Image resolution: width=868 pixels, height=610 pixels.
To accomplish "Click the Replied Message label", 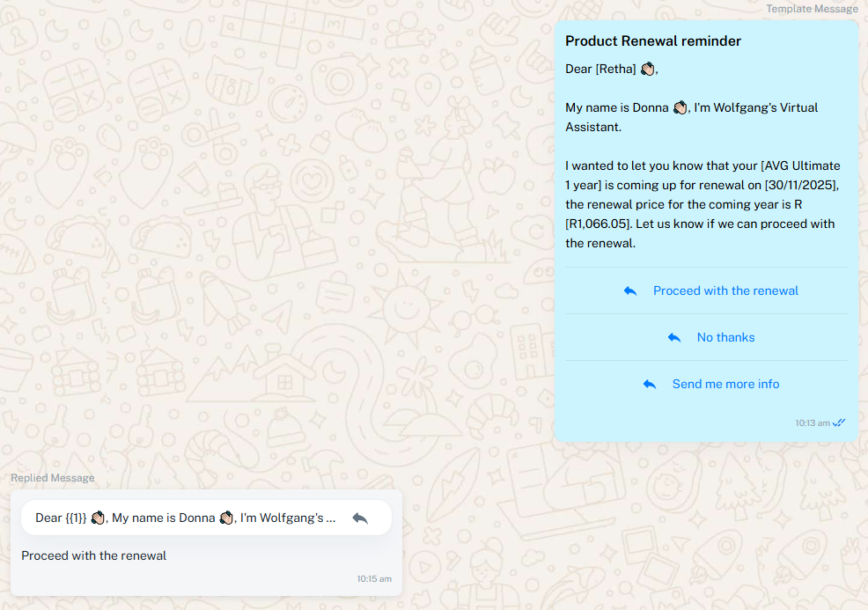I will click(52, 478).
